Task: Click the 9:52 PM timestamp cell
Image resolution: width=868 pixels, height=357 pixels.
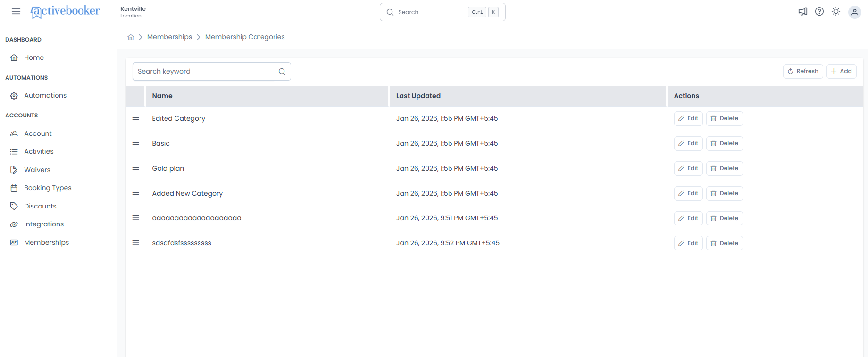Action: tap(448, 243)
